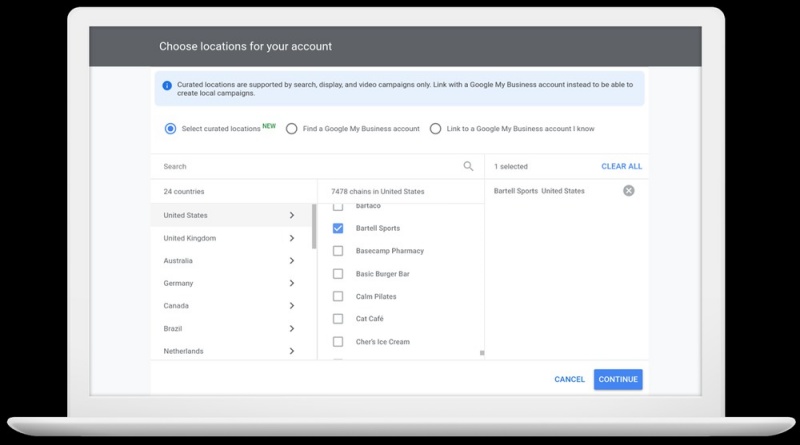Select the curated locations radio button
Viewport: 800px width, 445px height.
point(170,129)
